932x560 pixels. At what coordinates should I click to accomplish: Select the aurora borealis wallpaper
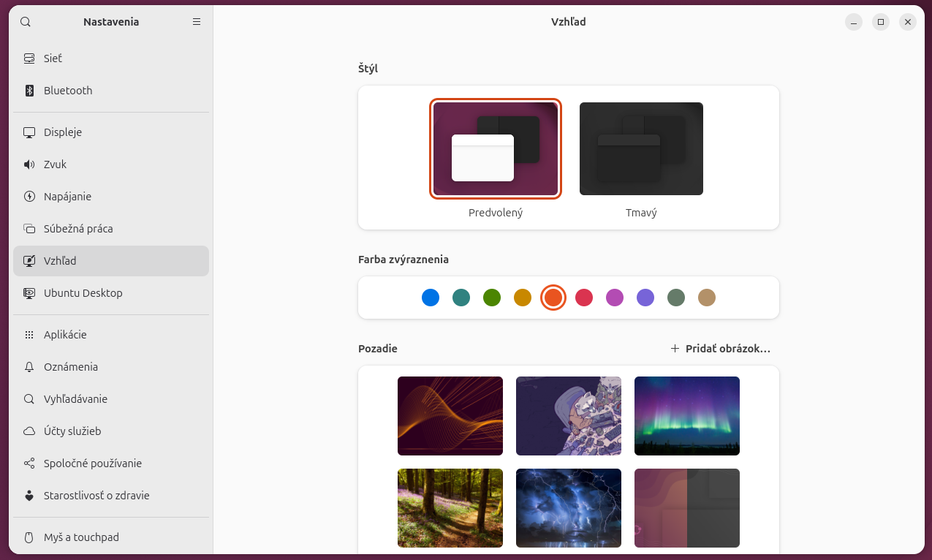(x=687, y=416)
